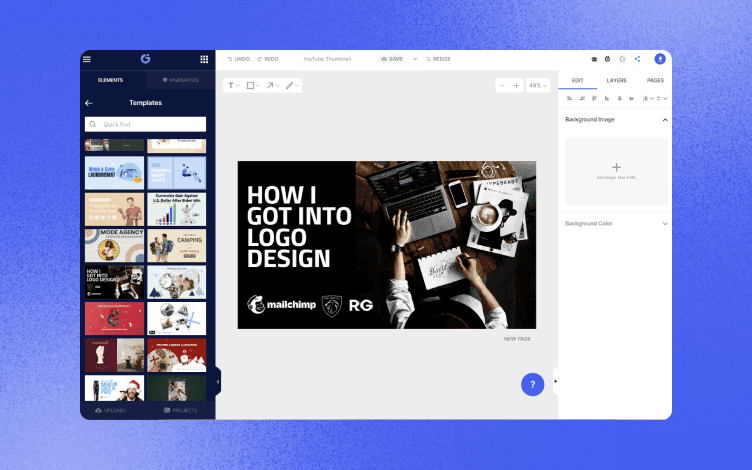The height and width of the screenshot is (470, 752).
Task: Select the Arrow tool icon
Action: 270,85
